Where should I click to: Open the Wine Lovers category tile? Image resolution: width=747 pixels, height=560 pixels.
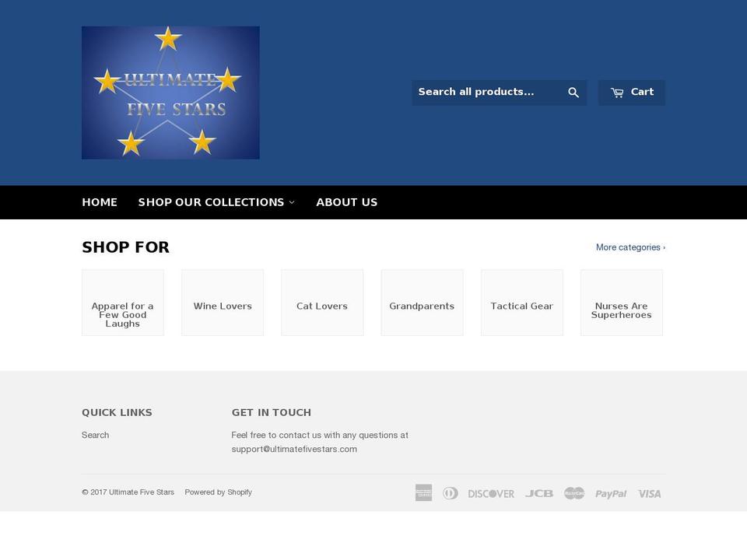click(x=223, y=303)
